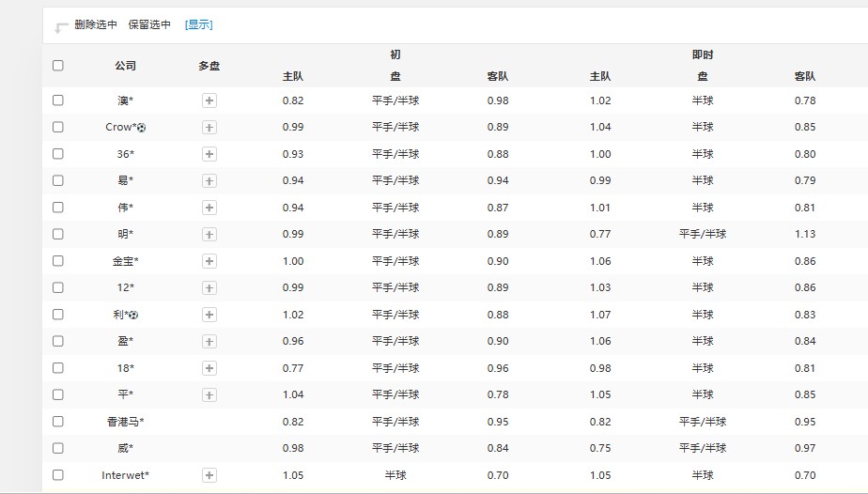
Task: Click the plus icon in the Interwet* row
Action: (209, 475)
